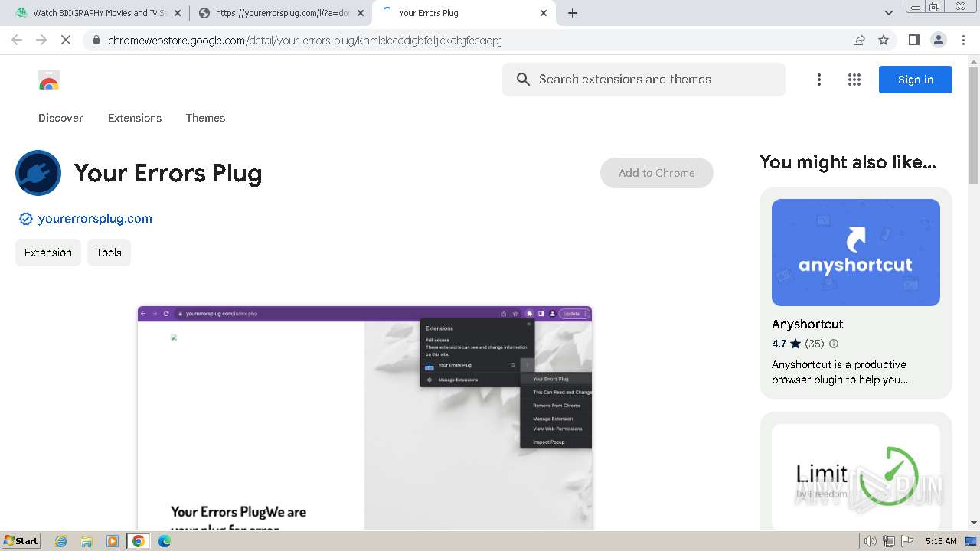Click the network icon in system tray

pyautogui.click(x=889, y=541)
